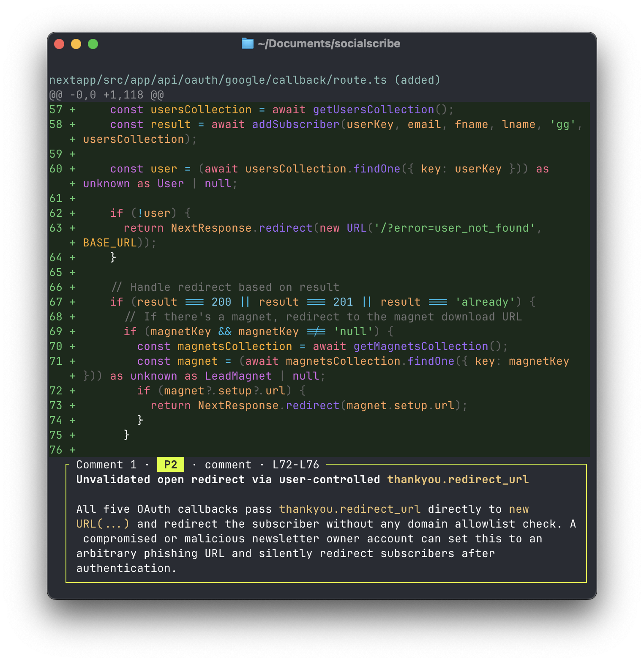This screenshot has height=662, width=644.
Task: Click thankyou.redirect_url in the comment heading
Action: coord(458,479)
